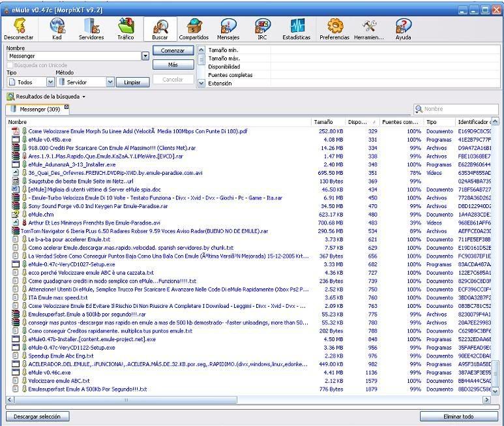The width and height of the screenshot is (504, 426).
Task: Open the Herramientas tools menu
Action: tap(369, 29)
